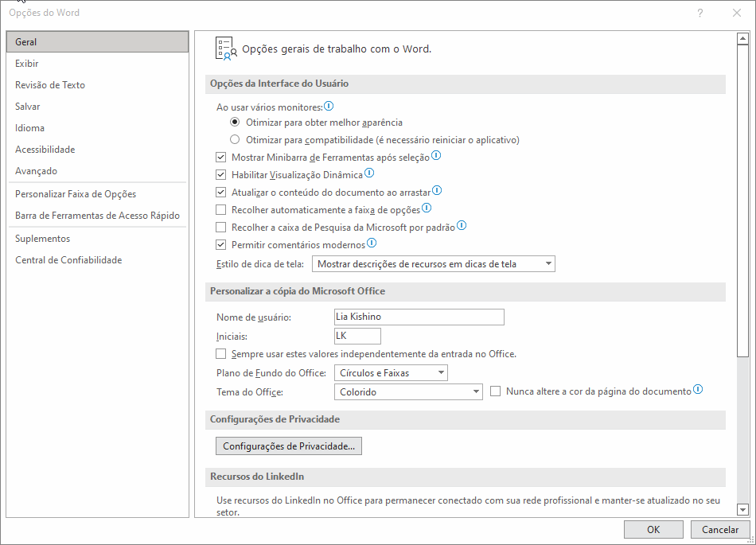
Task: Click into the 'Nome de usuário' field
Action: (419, 317)
